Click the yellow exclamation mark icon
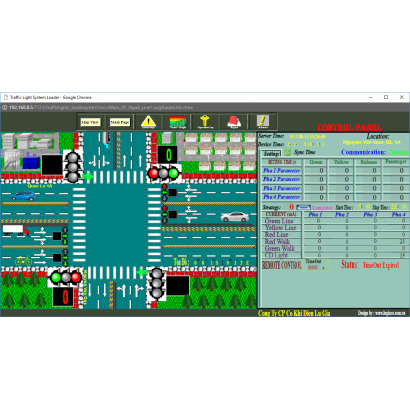410x410 pixels. coord(263,122)
